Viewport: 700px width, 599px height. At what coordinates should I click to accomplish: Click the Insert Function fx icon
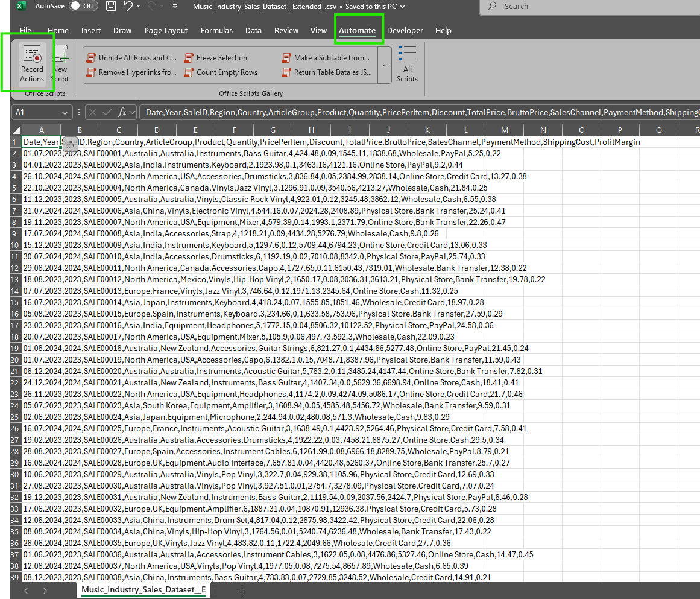click(x=121, y=113)
